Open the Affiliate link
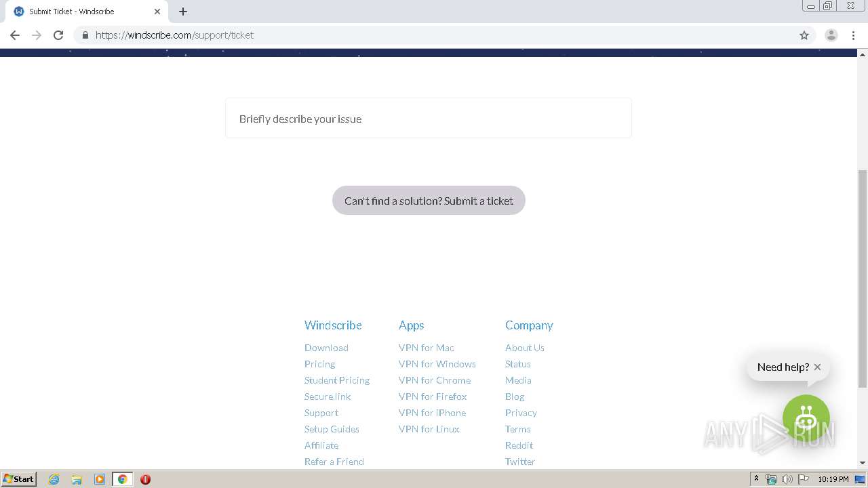 pos(321,445)
